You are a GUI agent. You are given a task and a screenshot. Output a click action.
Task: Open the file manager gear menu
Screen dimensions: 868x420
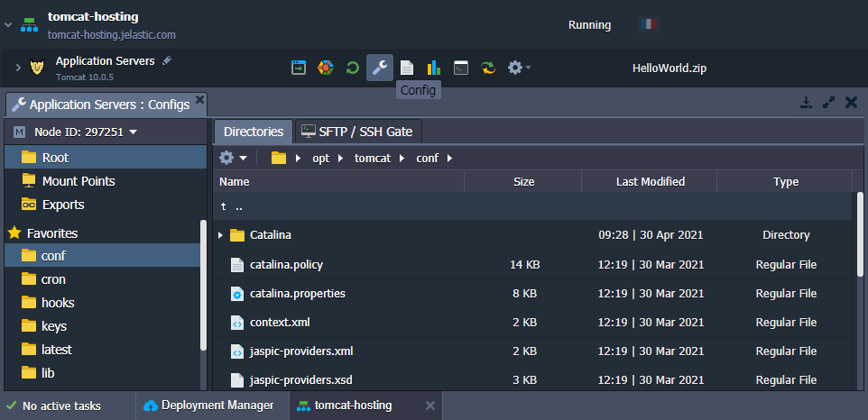coord(234,158)
